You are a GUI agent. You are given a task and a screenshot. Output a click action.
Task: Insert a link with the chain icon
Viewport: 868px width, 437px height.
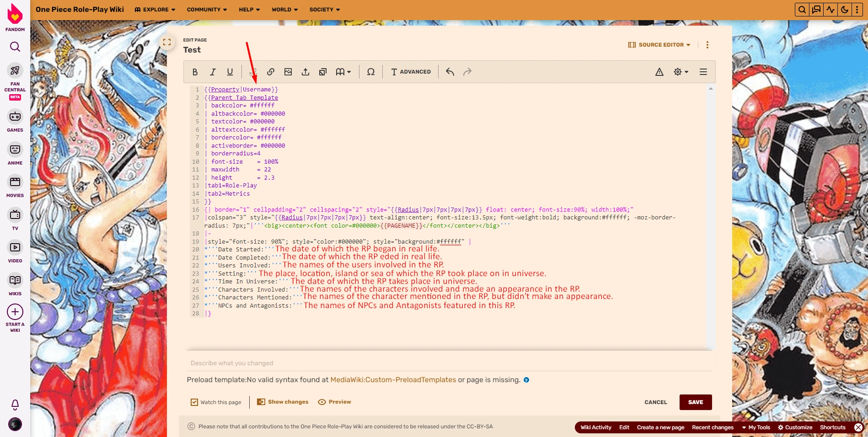coord(271,72)
